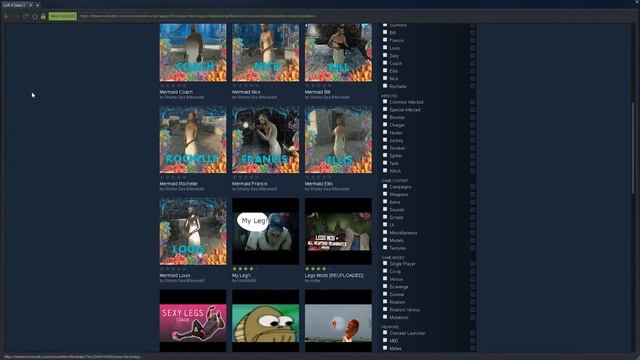Screen dimensions: 640x360
Task: Tick the Sounds content checkbox
Action: coord(385,209)
